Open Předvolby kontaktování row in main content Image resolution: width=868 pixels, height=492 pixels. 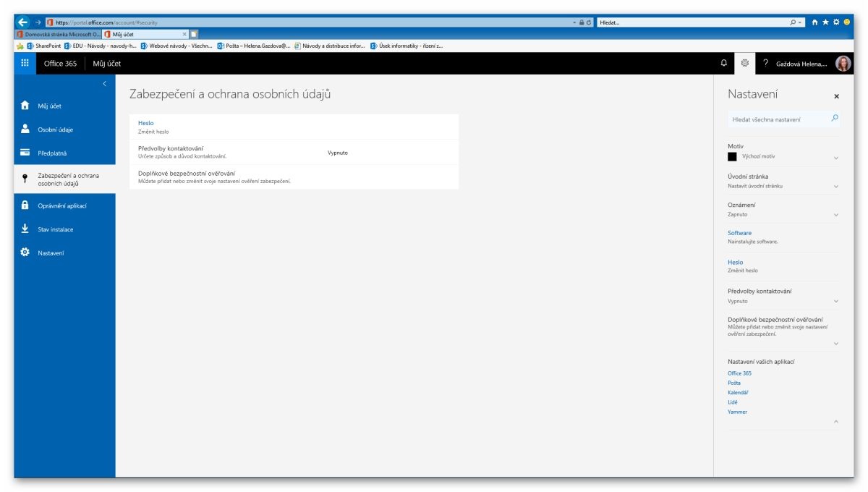click(x=294, y=152)
